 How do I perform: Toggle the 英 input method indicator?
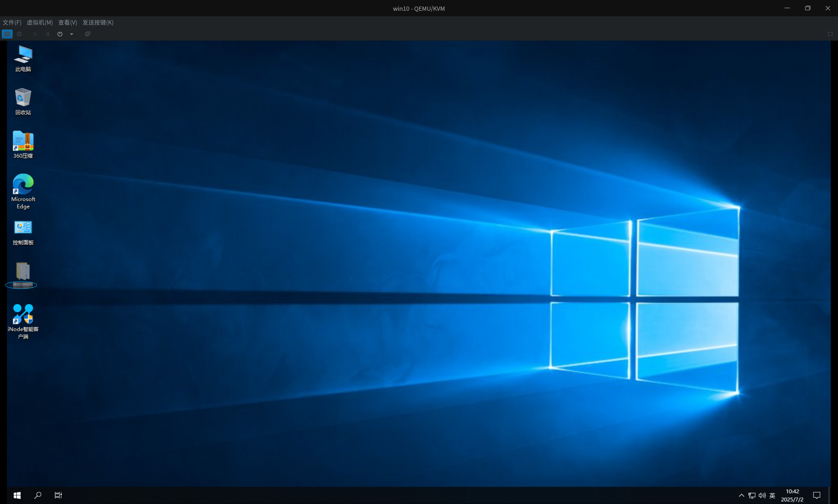[x=773, y=495]
